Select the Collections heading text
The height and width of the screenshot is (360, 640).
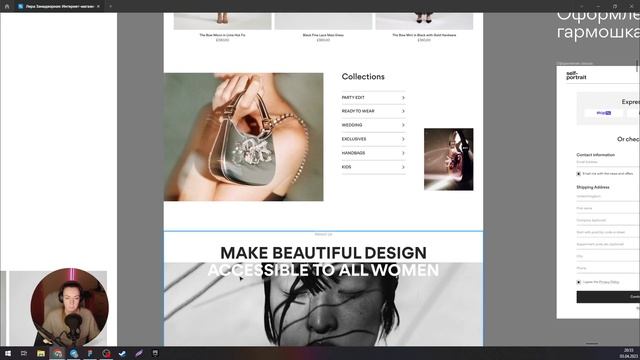click(x=363, y=77)
